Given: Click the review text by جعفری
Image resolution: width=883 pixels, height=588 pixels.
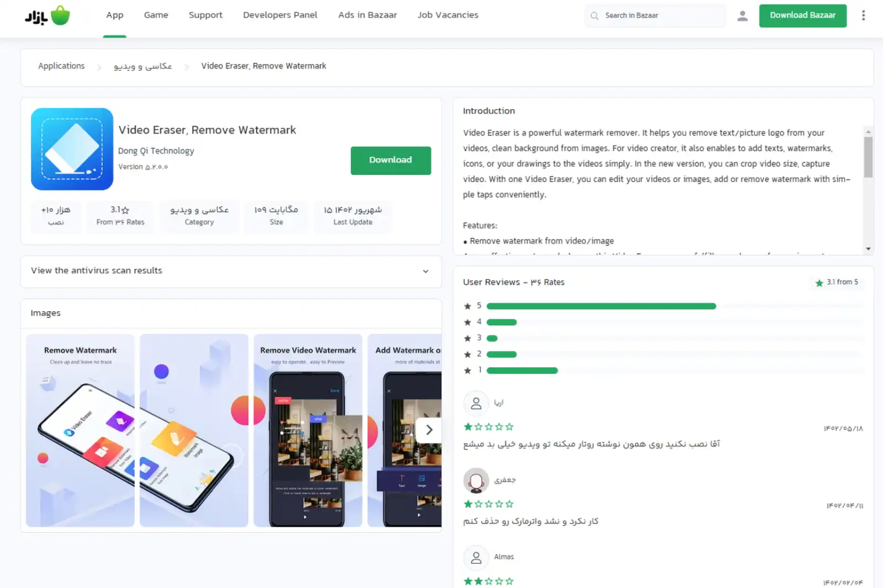Looking at the screenshot, I should pos(531,521).
